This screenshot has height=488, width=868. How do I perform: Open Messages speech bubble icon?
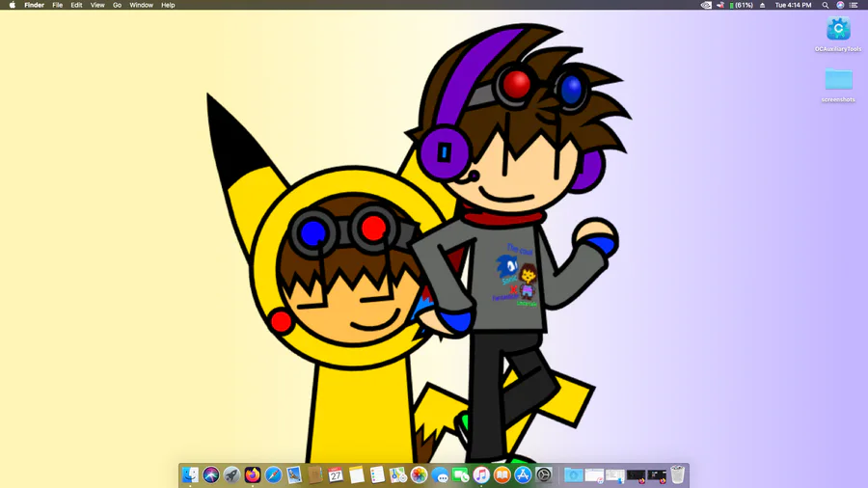tap(440, 474)
